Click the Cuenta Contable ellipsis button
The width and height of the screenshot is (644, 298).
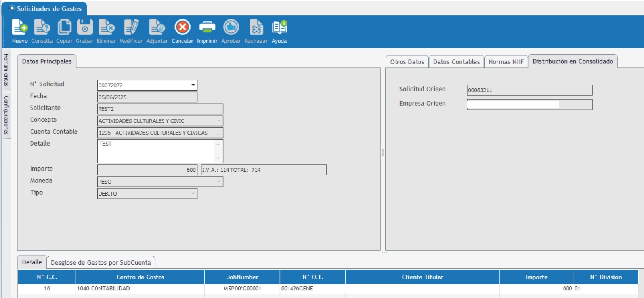[218, 133]
